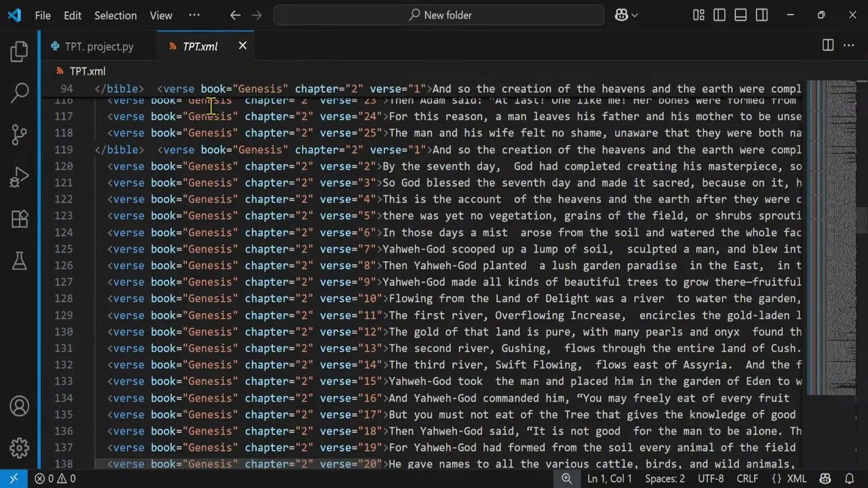Click the verse="10" attribute text
This screenshot has height=488, width=868.
point(351,298)
